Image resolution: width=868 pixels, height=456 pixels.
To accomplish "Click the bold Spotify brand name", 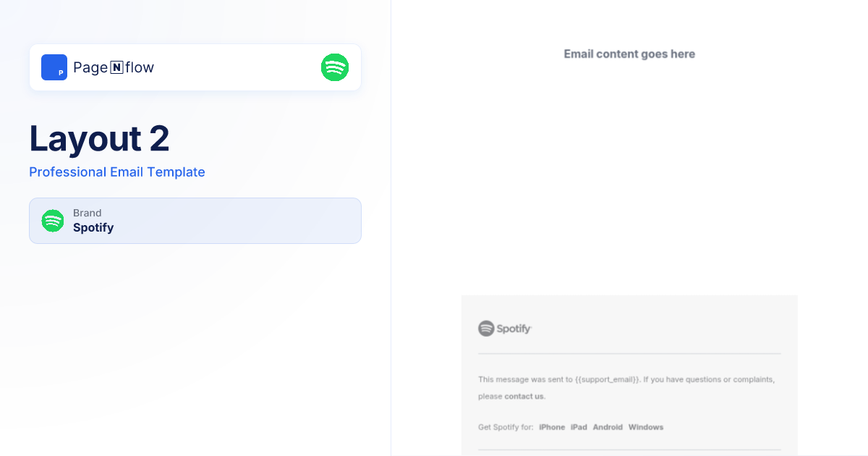I will point(93,228).
